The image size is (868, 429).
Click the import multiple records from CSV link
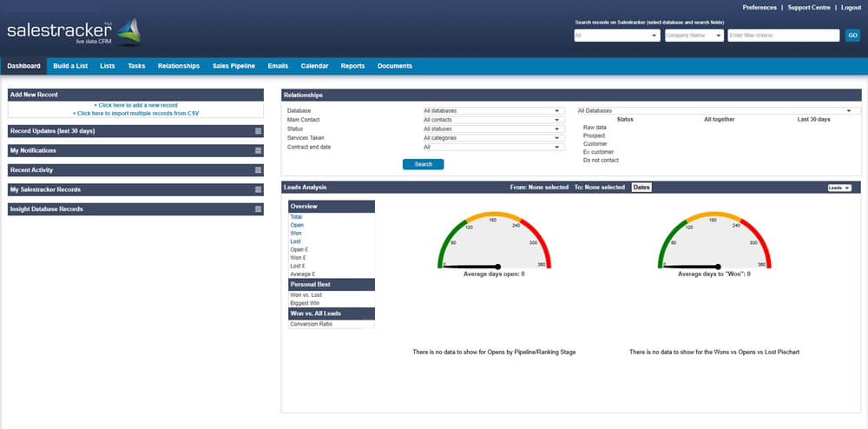tap(135, 113)
